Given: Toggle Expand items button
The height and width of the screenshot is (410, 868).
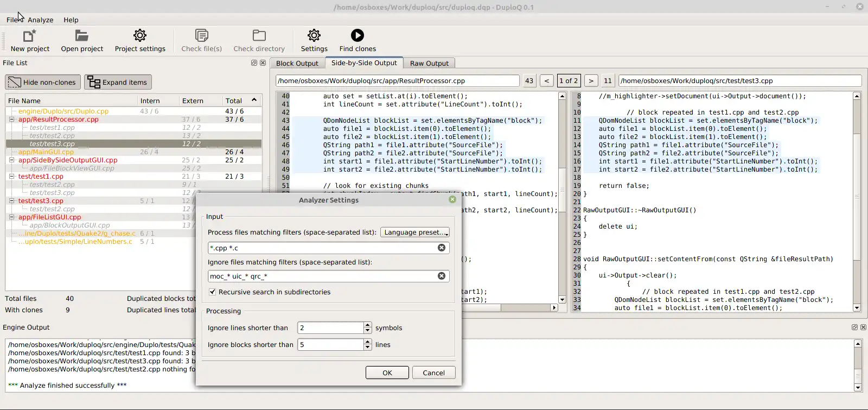Looking at the screenshot, I should (118, 83).
